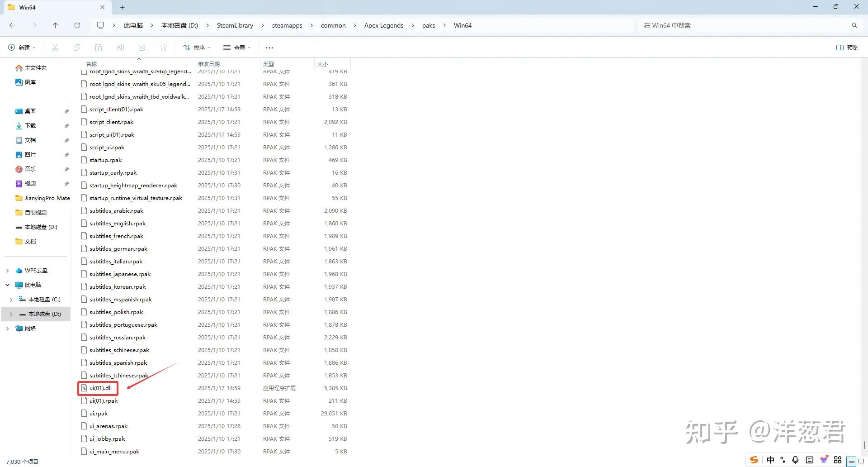The image size is (868, 467).
Task: Navigate to SteamLibrary breadcrumb
Action: click(x=235, y=25)
